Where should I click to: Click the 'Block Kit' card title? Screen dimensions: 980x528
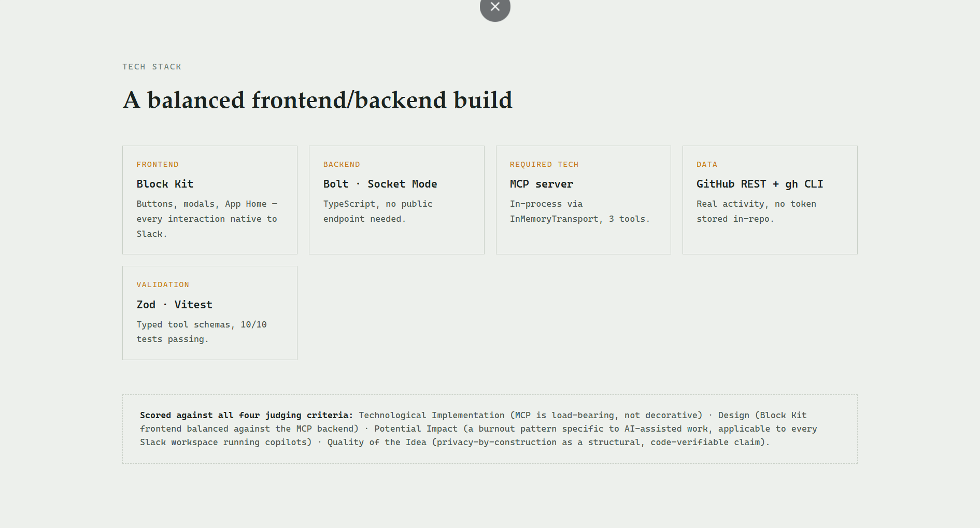tap(165, 184)
